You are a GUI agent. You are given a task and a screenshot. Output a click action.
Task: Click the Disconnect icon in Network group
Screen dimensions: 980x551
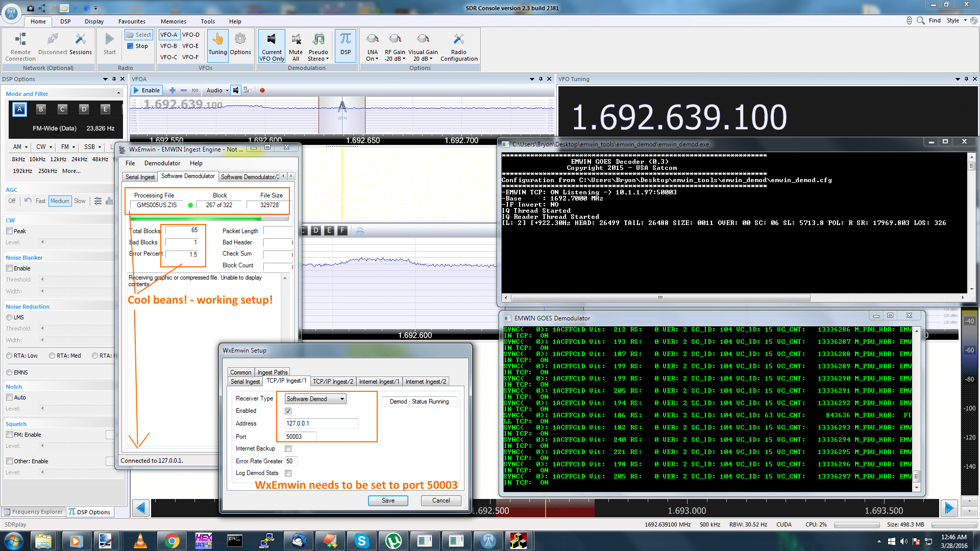tap(53, 43)
